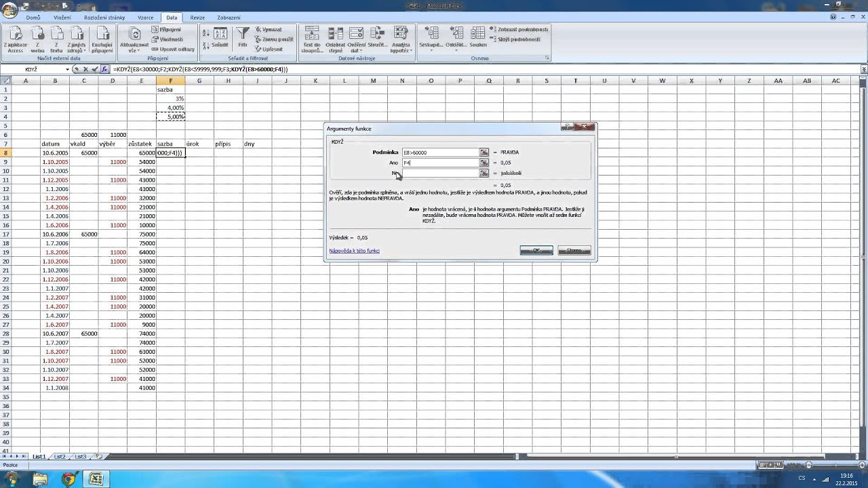This screenshot has height=488, width=868.
Task: Click Storno in Argumenty funkce dialog
Action: 574,251
